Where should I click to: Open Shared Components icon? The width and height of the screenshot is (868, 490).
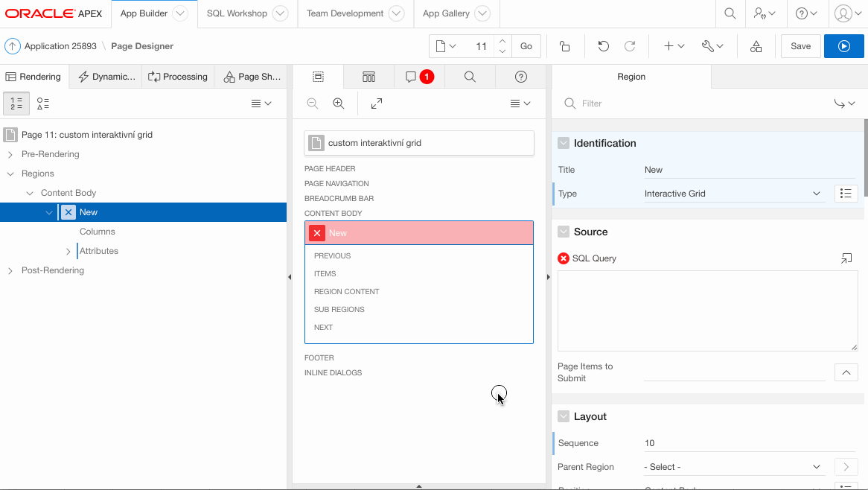pos(756,46)
